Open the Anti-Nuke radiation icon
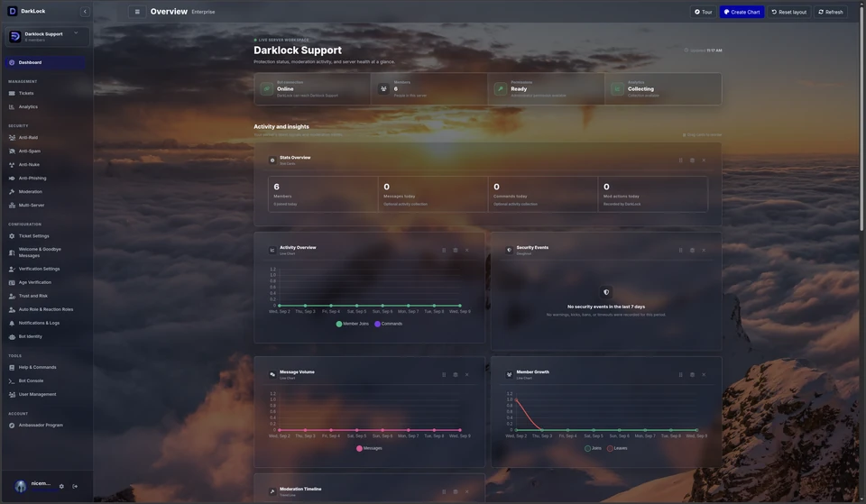This screenshot has width=866, height=504. (12, 164)
